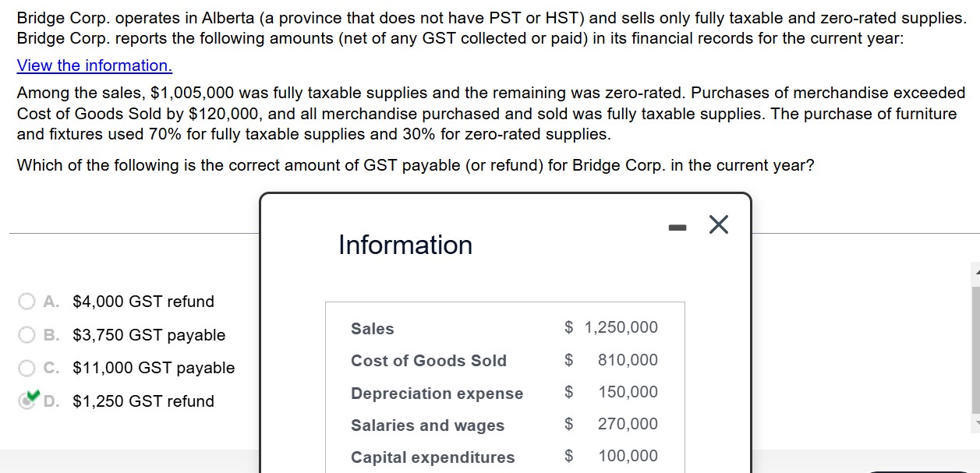
Task: Minimize the Information dialog
Action: (x=677, y=226)
